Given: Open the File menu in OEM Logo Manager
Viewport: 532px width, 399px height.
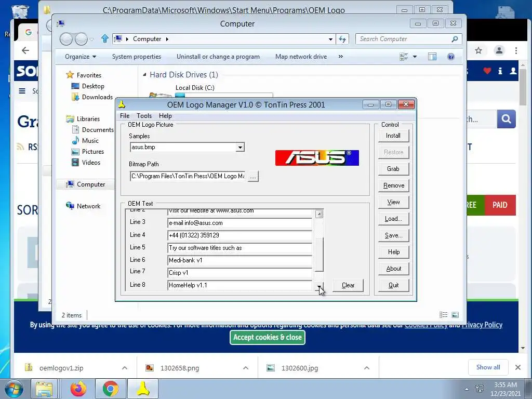Looking at the screenshot, I should coord(125,116).
